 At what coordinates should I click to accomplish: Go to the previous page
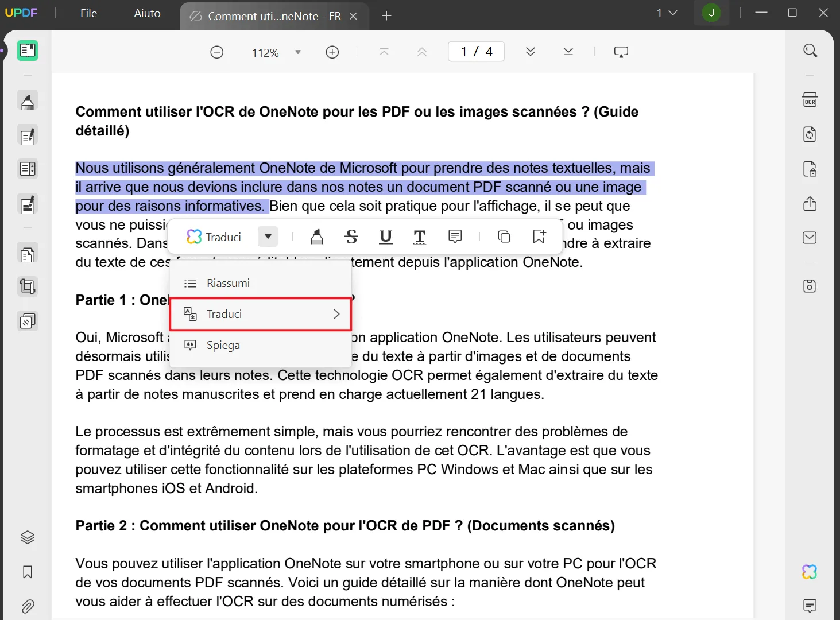[422, 52]
